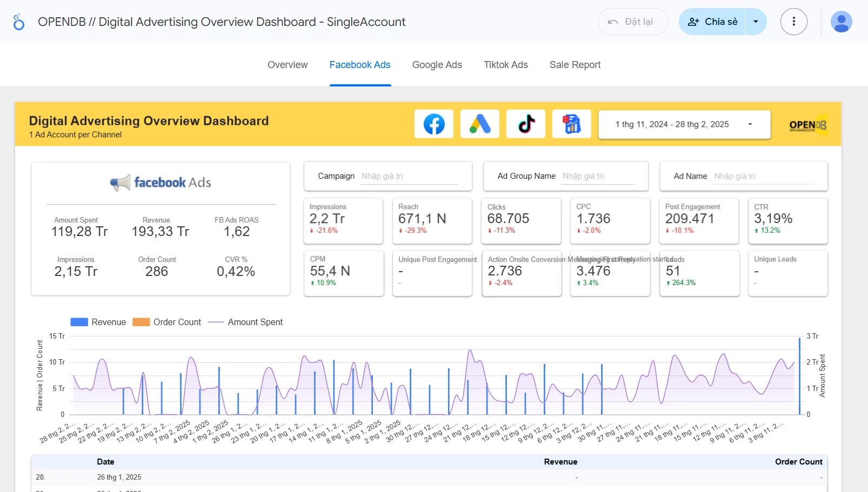Click the Đặt lại button

[x=632, y=22]
